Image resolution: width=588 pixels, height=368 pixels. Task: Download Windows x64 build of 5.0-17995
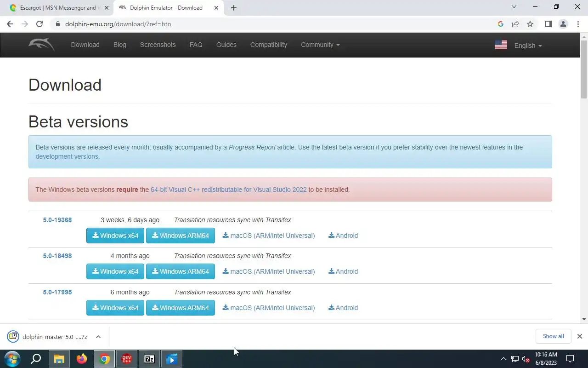(115, 308)
